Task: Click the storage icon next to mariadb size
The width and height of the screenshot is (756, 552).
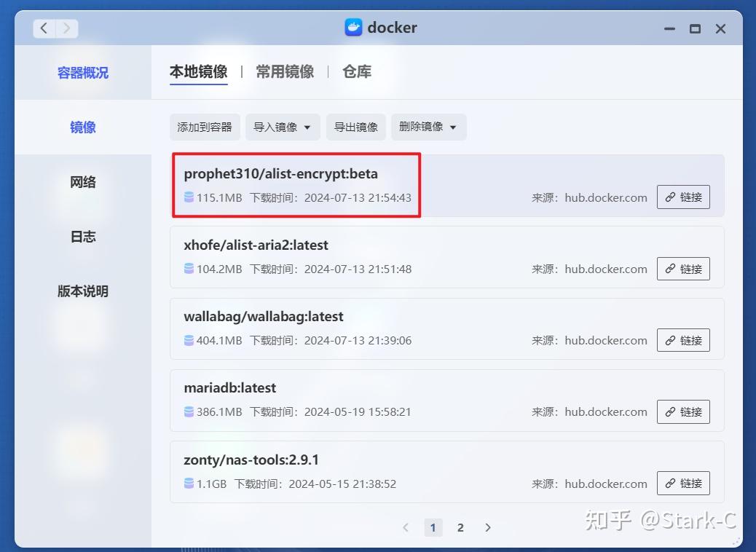Action: click(189, 412)
